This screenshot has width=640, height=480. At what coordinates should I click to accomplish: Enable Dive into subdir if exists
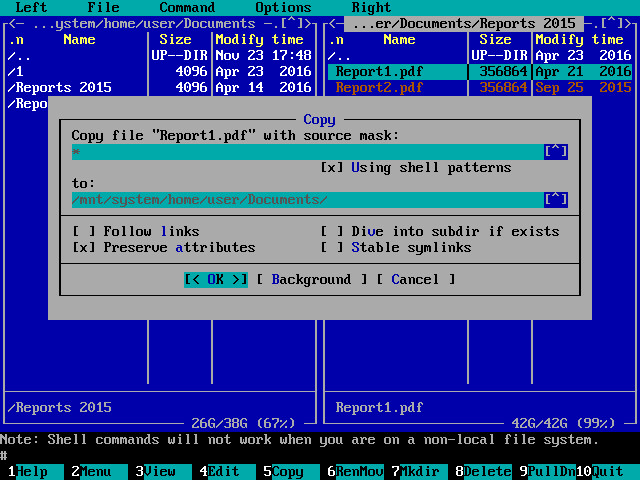click(440, 231)
